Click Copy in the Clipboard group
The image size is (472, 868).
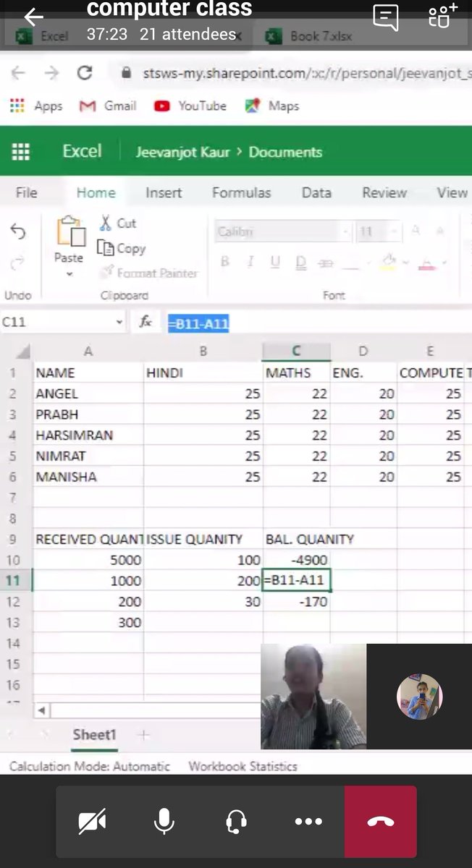tap(122, 248)
